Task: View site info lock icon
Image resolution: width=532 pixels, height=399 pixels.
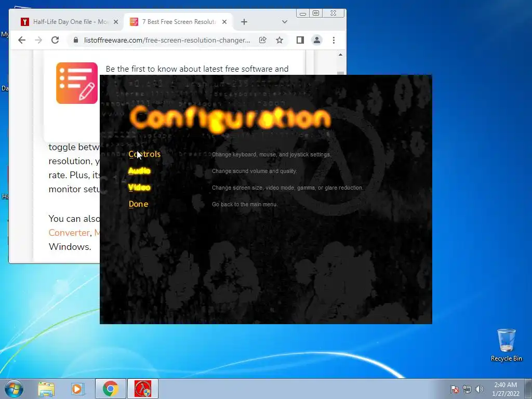Action: 76,40
